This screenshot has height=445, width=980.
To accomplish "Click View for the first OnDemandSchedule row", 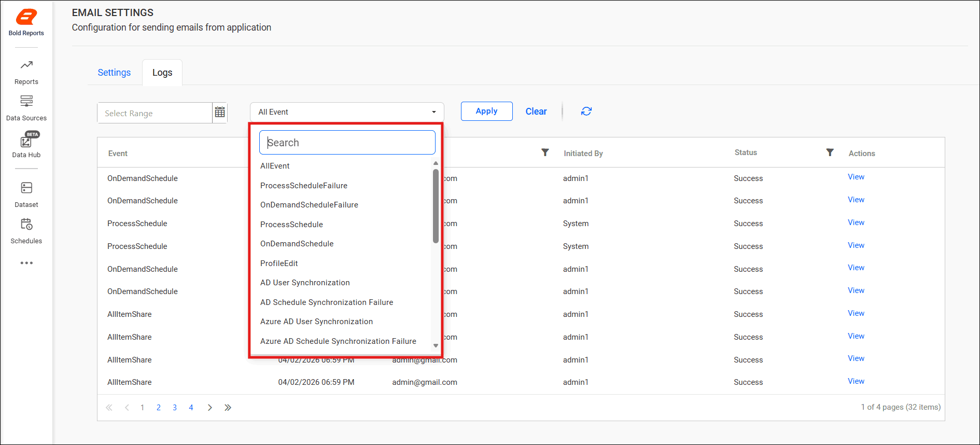I will point(856,177).
